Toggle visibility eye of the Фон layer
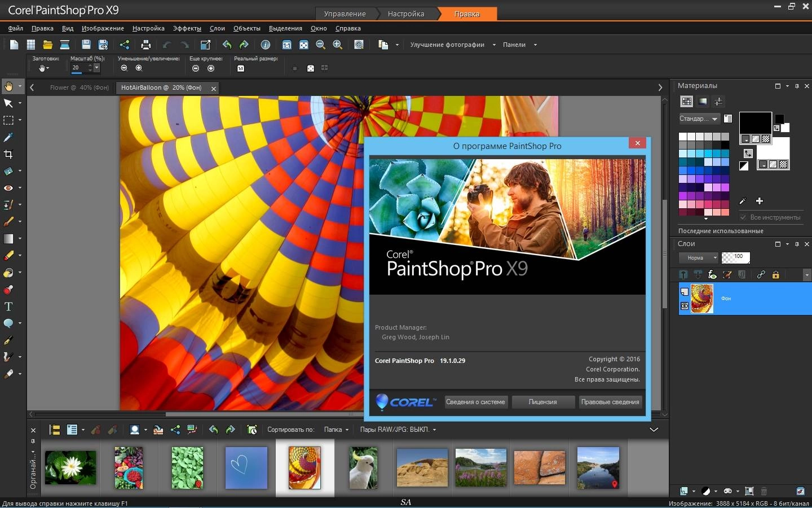Viewport: 812px width, 508px height. tap(685, 306)
